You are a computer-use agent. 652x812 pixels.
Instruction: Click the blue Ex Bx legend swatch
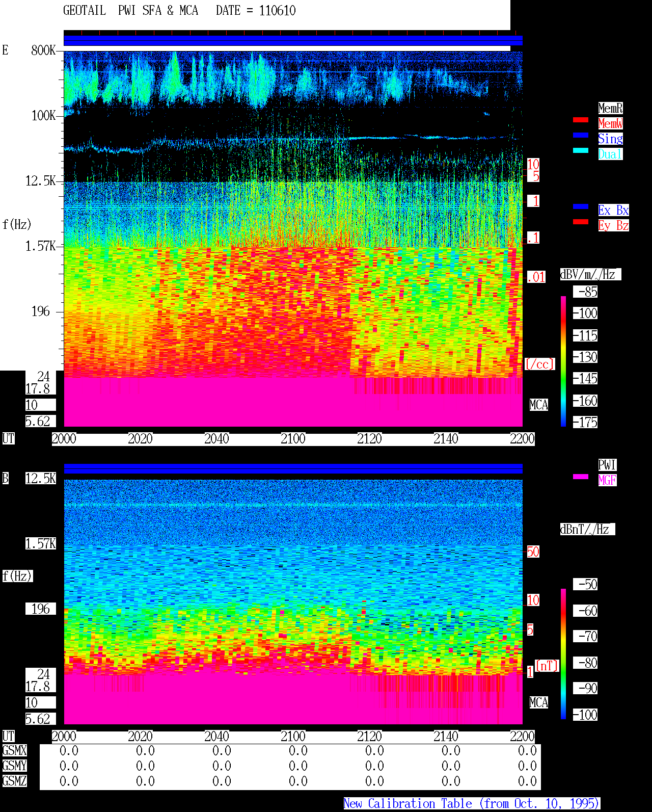(x=581, y=206)
